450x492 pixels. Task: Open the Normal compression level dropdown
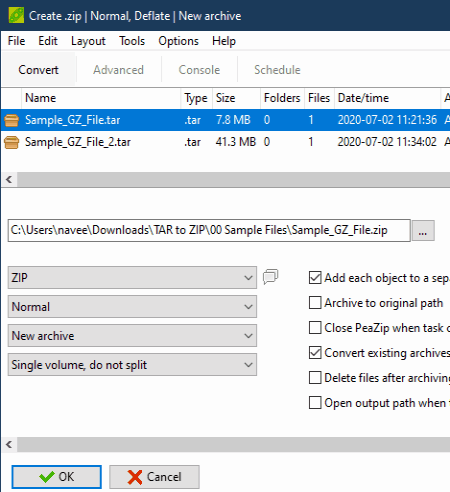(x=132, y=306)
